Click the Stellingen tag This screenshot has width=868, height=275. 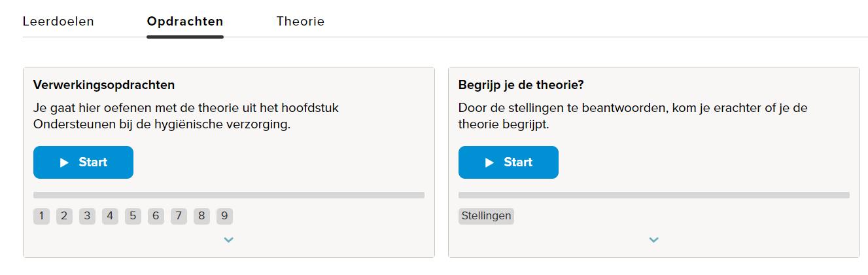click(x=486, y=216)
